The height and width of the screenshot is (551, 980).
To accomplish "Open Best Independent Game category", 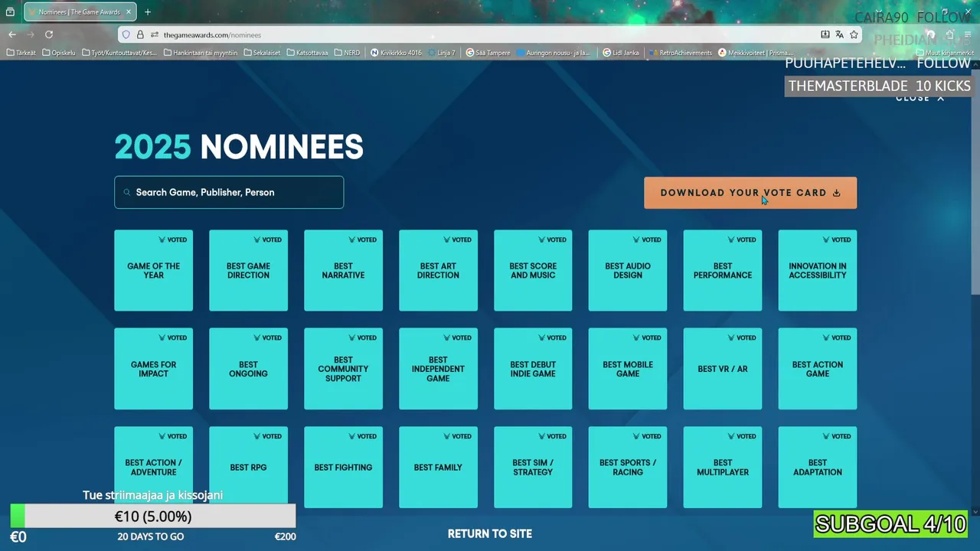I will coord(438,369).
